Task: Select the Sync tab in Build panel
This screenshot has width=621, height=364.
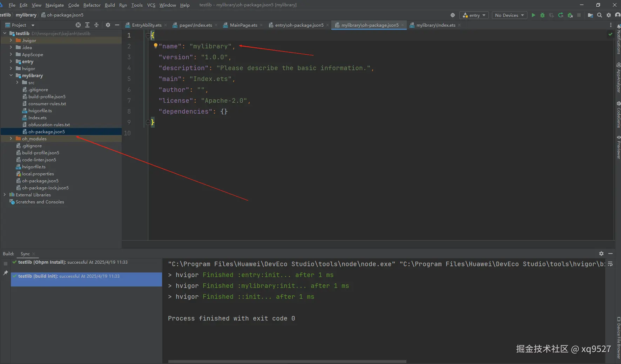Action: pos(25,254)
